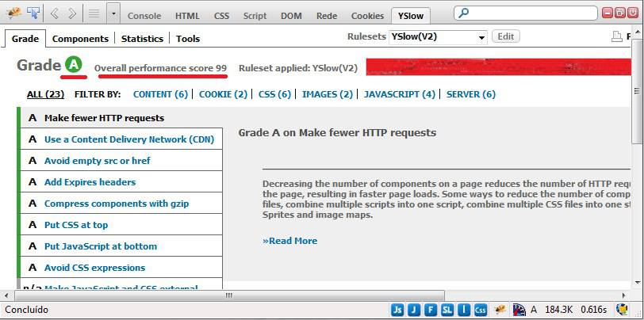Screen dimensions: 644x320
Task: Minimize the Firebug panel with red button
Action: click(608, 13)
